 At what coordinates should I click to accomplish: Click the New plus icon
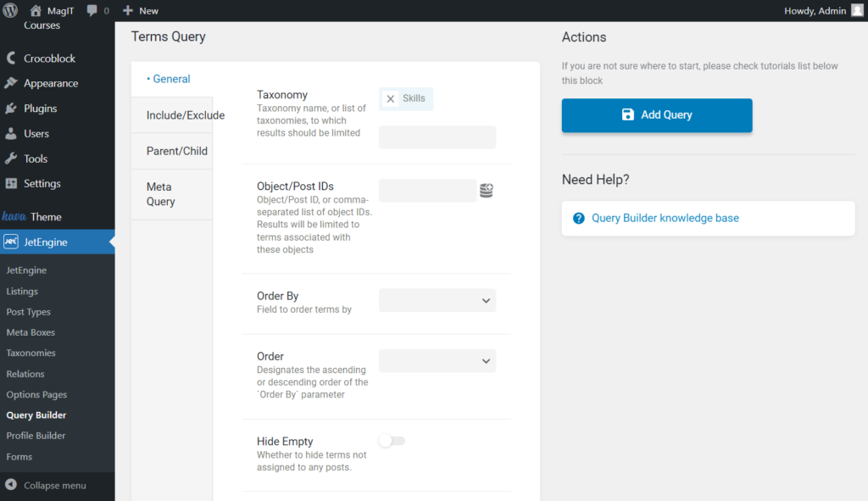[128, 10]
